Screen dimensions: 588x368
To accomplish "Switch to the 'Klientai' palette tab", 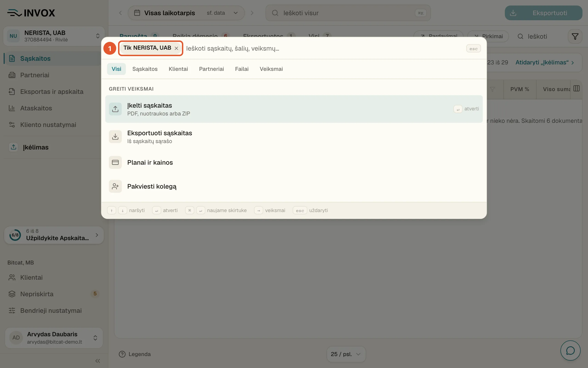I will click(178, 69).
